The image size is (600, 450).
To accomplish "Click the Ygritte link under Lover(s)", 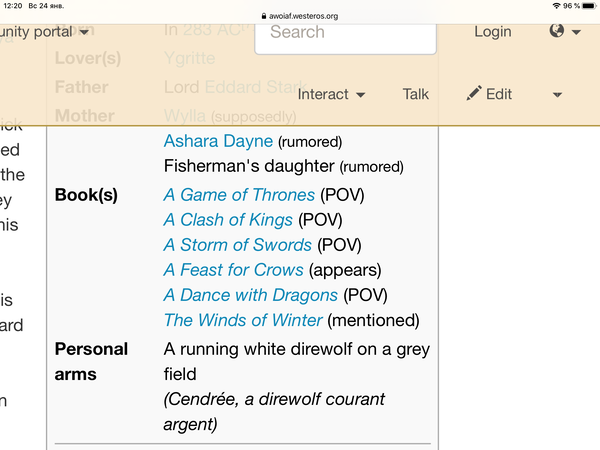I will click(190, 59).
